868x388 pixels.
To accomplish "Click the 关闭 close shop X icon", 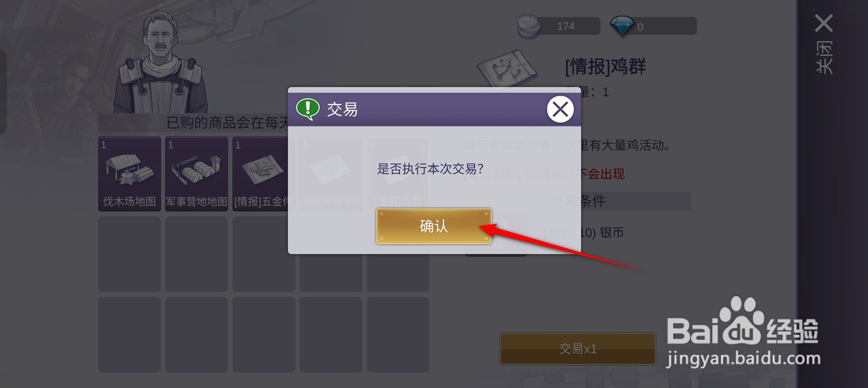I will point(824,24).
